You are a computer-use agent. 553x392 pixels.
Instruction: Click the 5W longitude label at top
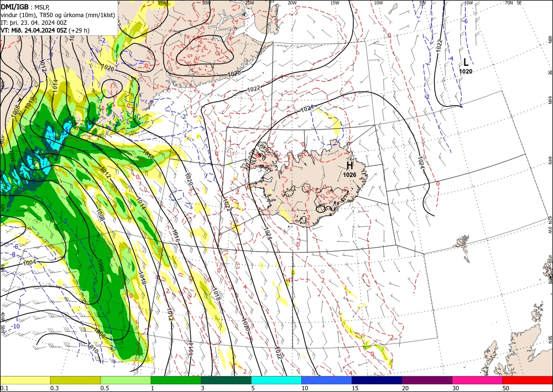pyautogui.click(x=422, y=3)
